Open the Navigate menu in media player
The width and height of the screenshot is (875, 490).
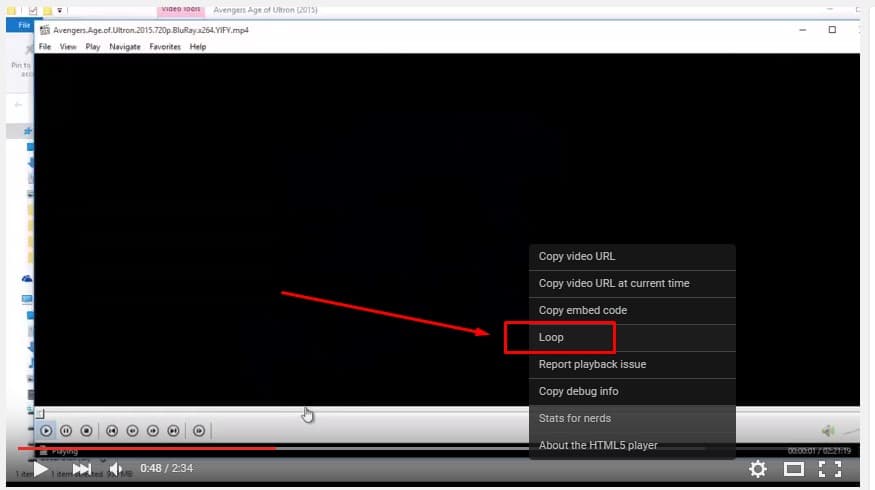coord(125,47)
